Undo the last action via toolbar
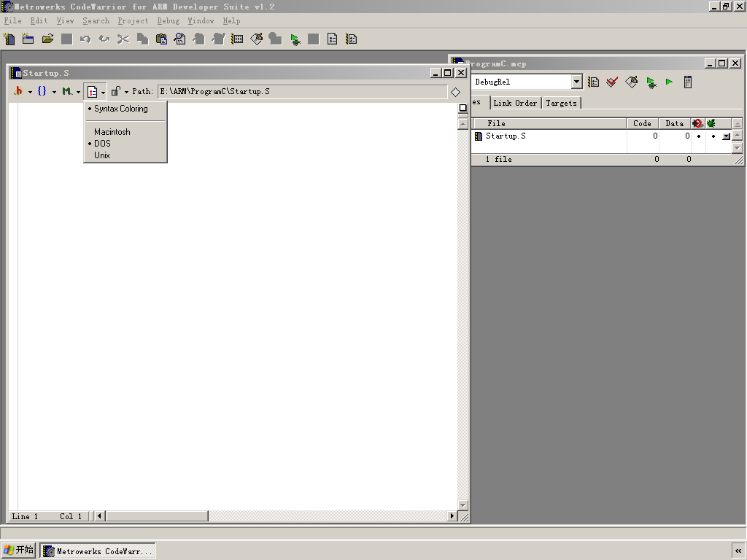This screenshot has width=747, height=560. (x=85, y=39)
